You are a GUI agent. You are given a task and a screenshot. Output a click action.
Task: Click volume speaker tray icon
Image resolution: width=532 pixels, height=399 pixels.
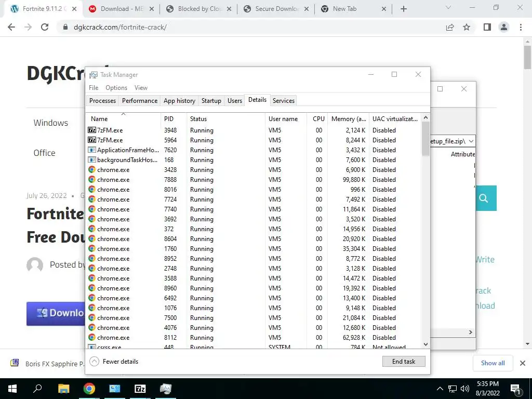click(465, 389)
